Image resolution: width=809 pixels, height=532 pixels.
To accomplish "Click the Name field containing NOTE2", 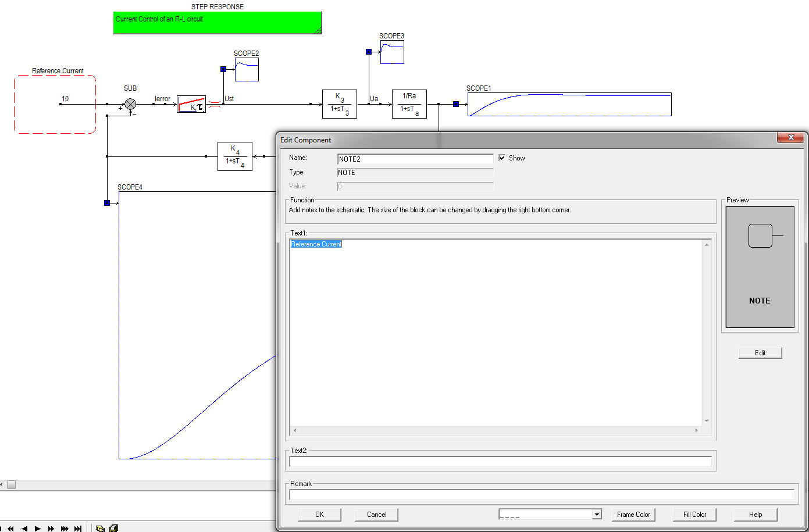I will coord(415,159).
